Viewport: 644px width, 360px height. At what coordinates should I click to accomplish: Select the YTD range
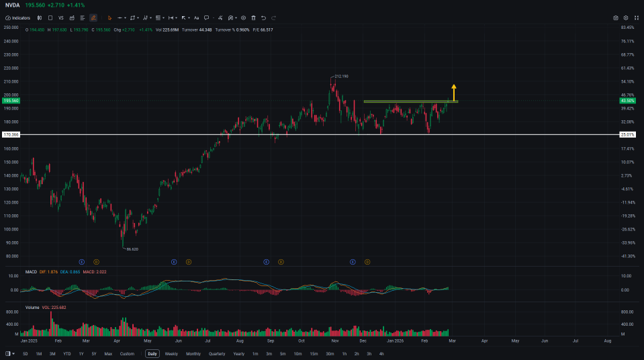pos(67,354)
